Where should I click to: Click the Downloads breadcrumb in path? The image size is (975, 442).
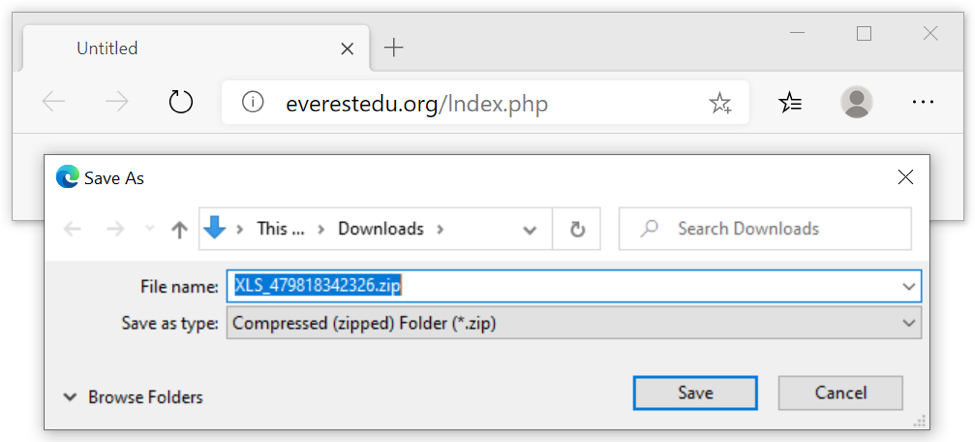pos(380,229)
